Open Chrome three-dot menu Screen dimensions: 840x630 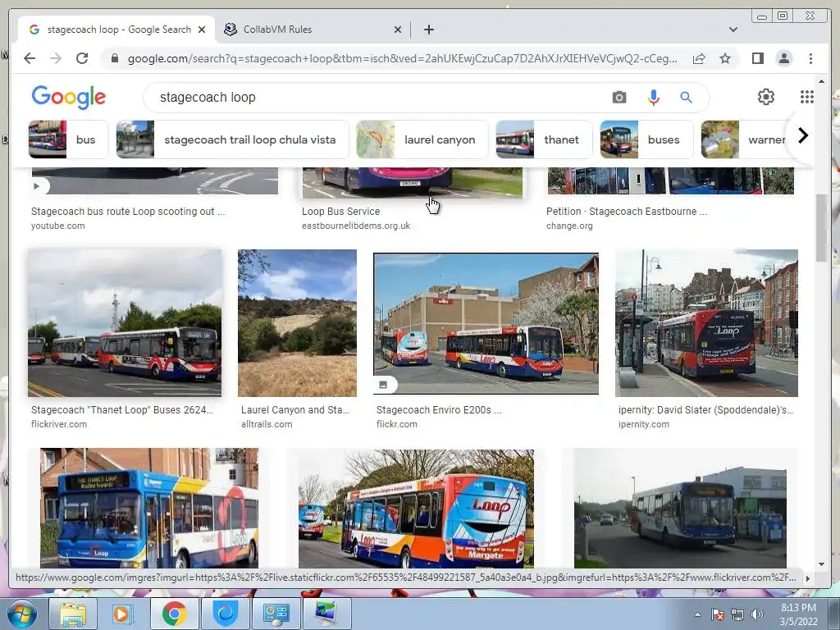click(x=810, y=58)
